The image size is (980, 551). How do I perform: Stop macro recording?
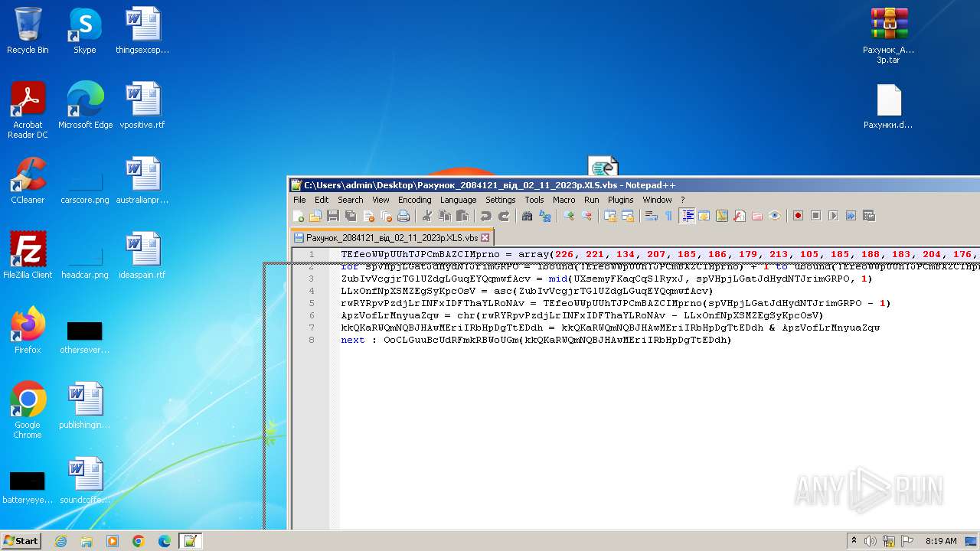tap(815, 216)
